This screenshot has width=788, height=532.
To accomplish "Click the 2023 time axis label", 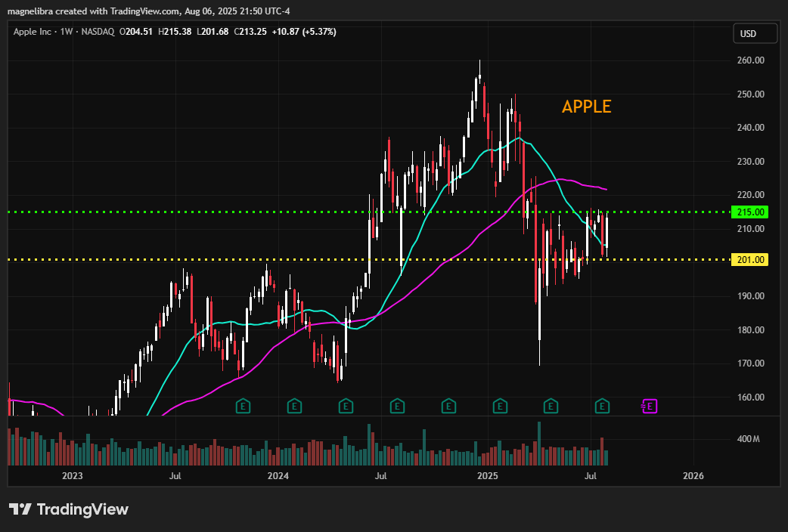I will [72, 476].
